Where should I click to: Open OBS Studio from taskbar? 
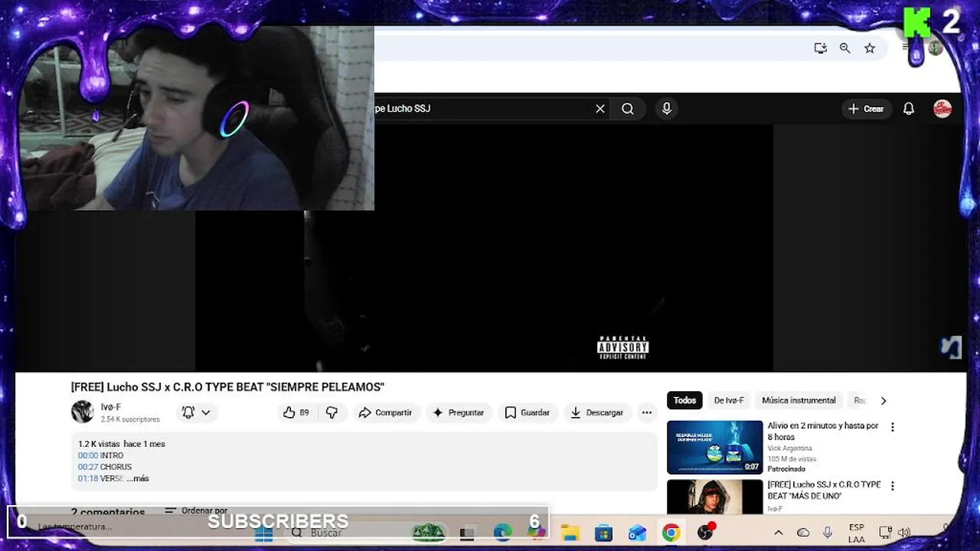click(x=705, y=532)
